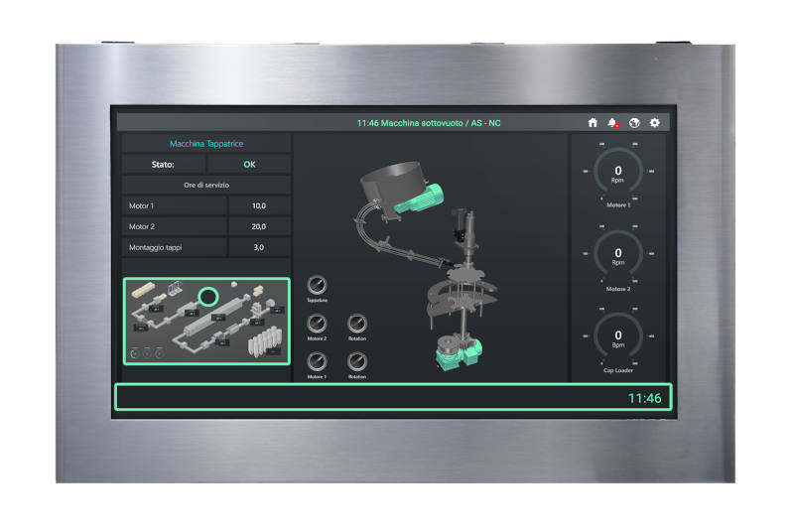
Task: Turn the Rotation knob beside Motore 2
Action: 357,324
